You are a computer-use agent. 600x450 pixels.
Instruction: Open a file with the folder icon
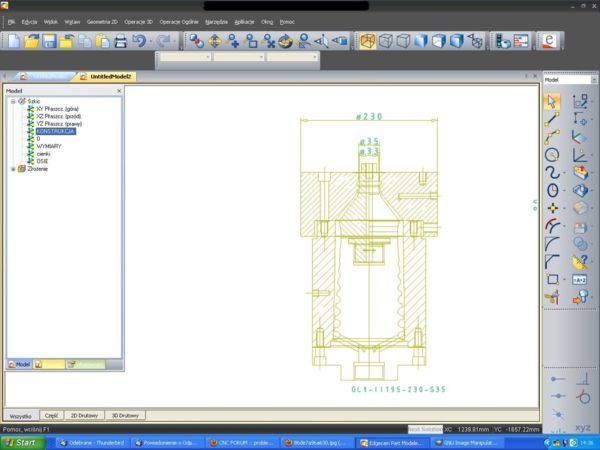[x=31, y=41]
